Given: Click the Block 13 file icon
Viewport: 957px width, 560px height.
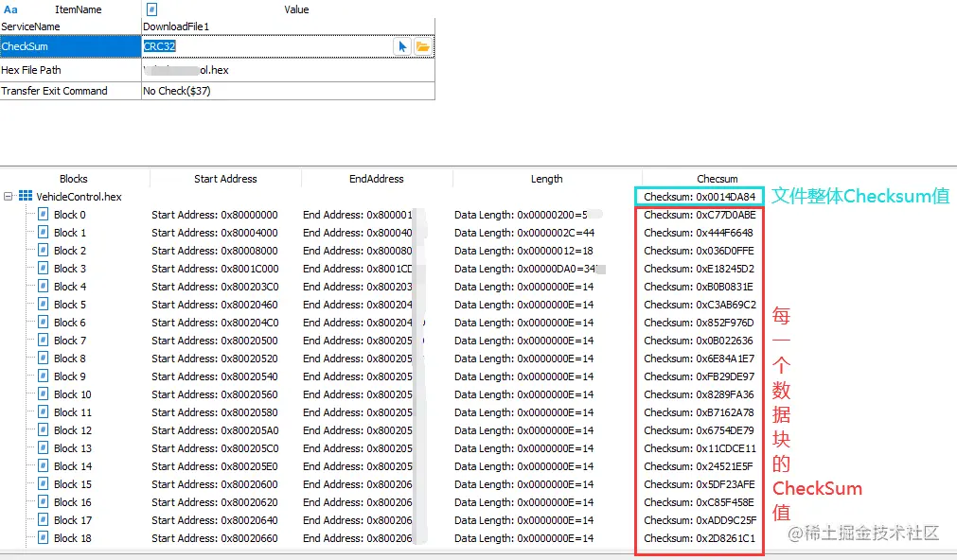Looking at the screenshot, I should (x=44, y=447).
